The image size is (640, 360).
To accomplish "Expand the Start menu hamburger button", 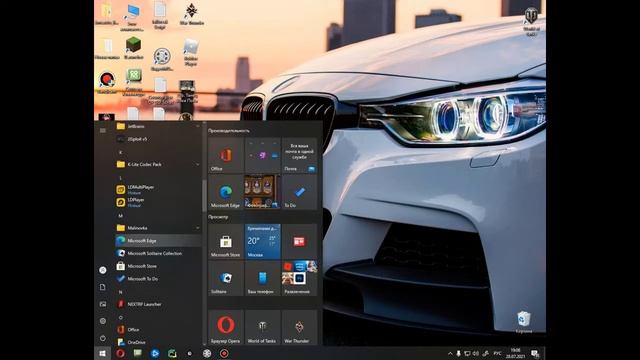I will [x=103, y=130].
